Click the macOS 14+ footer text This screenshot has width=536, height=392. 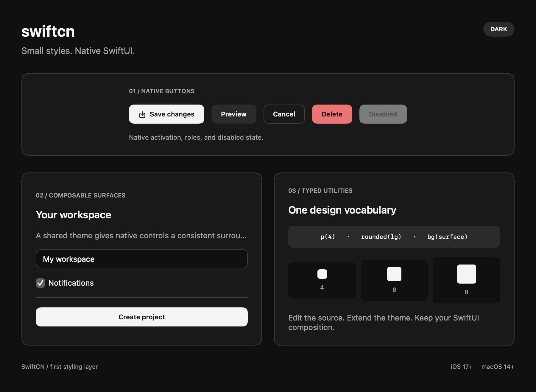pos(498,367)
